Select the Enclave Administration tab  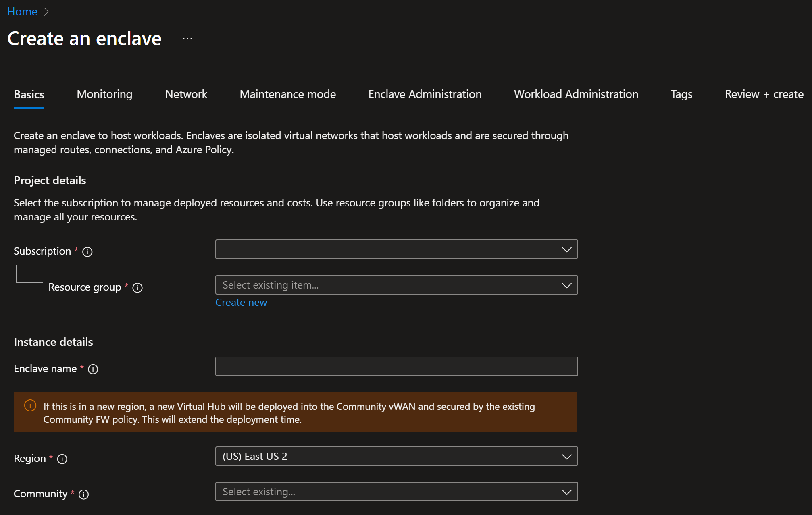[x=425, y=94]
